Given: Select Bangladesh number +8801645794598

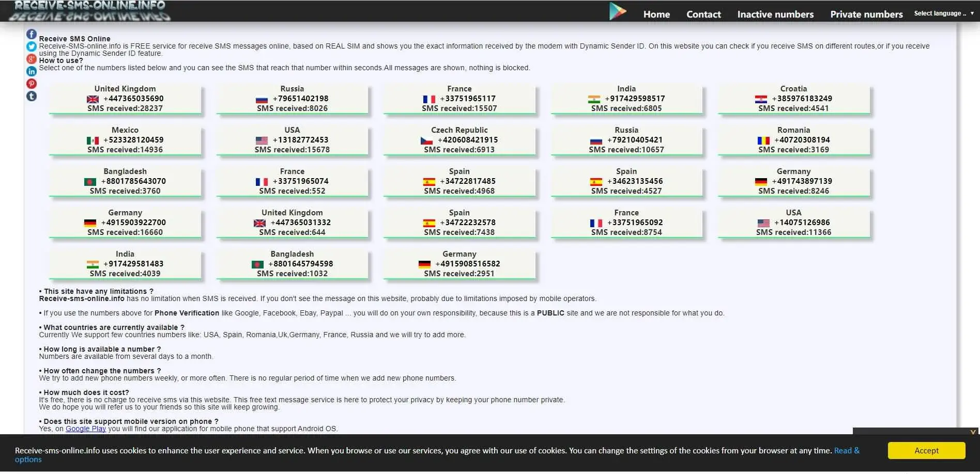Looking at the screenshot, I should [292, 264].
